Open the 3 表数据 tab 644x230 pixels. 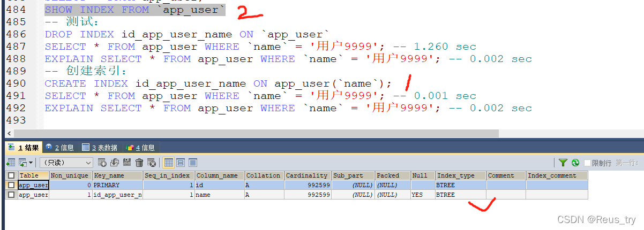point(100,148)
